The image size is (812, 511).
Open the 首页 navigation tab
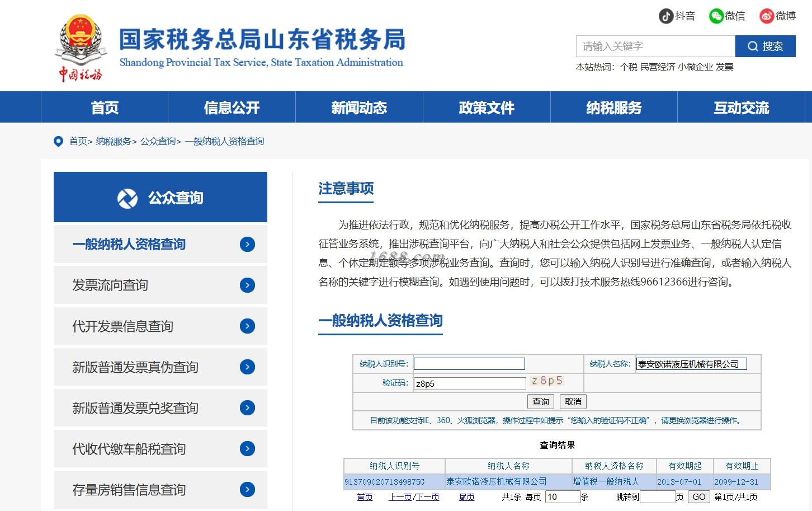pos(105,107)
